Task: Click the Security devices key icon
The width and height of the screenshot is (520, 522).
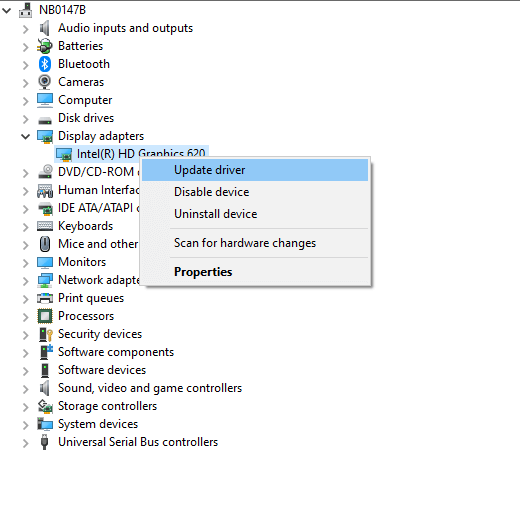Action: click(x=46, y=334)
